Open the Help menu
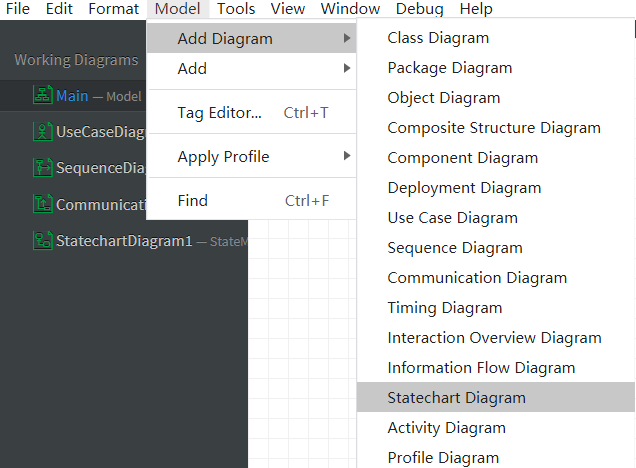Image resolution: width=636 pixels, height=468 pixels. pyautogui.click(x=476, y=9)
